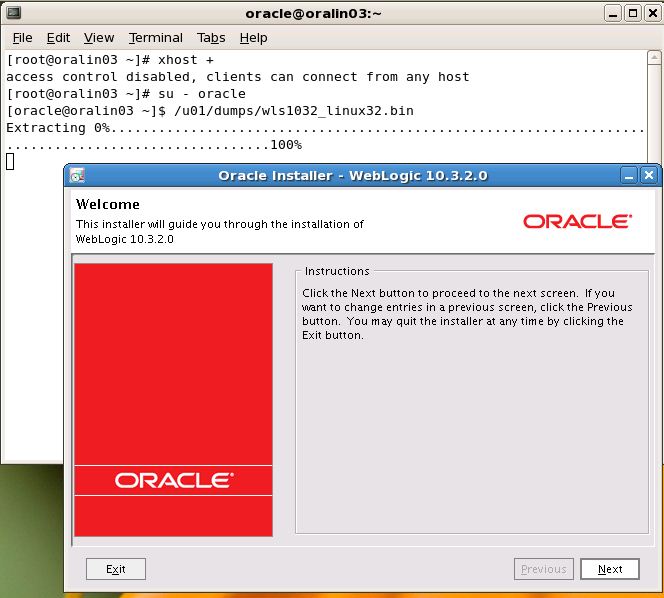Open the terminal File menu
Screen dimensions: 664x598
[x=22, y=38]
